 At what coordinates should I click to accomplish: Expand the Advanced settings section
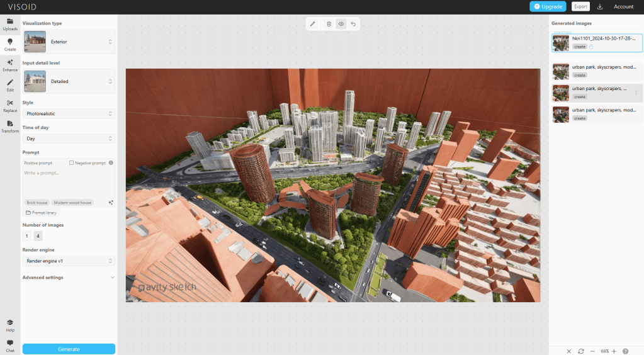tap(69, 277)
